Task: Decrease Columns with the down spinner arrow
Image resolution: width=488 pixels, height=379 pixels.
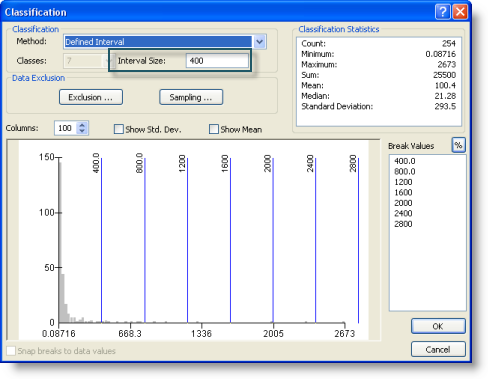Action: coord(82,131)
